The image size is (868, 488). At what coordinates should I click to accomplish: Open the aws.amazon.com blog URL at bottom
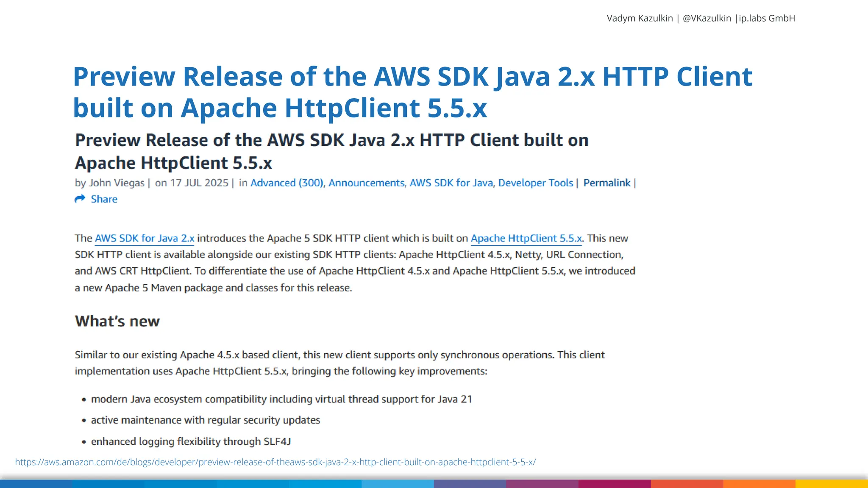(275, 462)
